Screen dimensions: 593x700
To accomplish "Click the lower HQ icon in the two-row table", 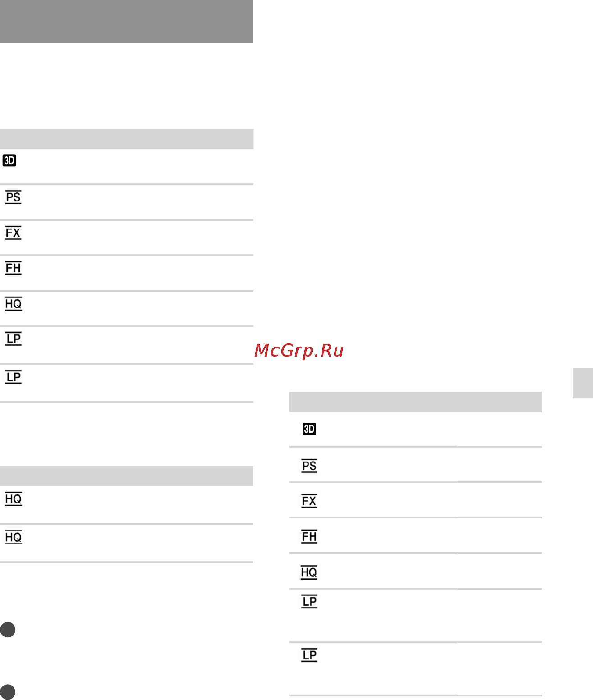I will (13, 537).
